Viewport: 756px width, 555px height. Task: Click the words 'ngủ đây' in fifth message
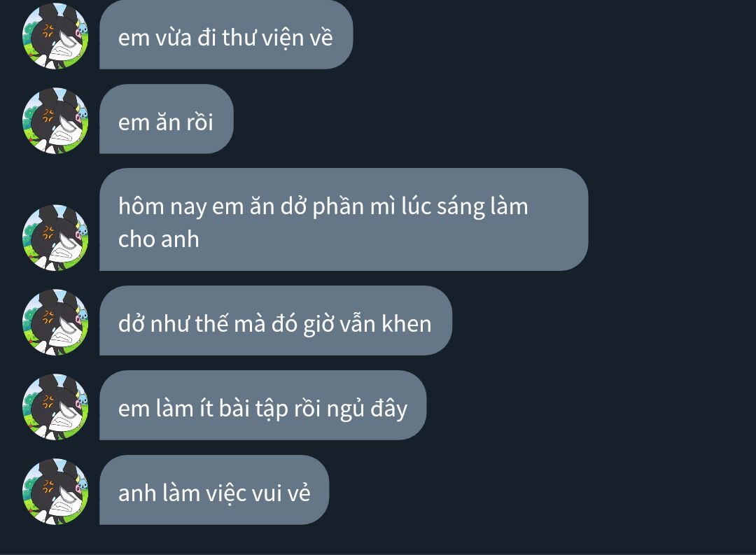coord(367,409)
